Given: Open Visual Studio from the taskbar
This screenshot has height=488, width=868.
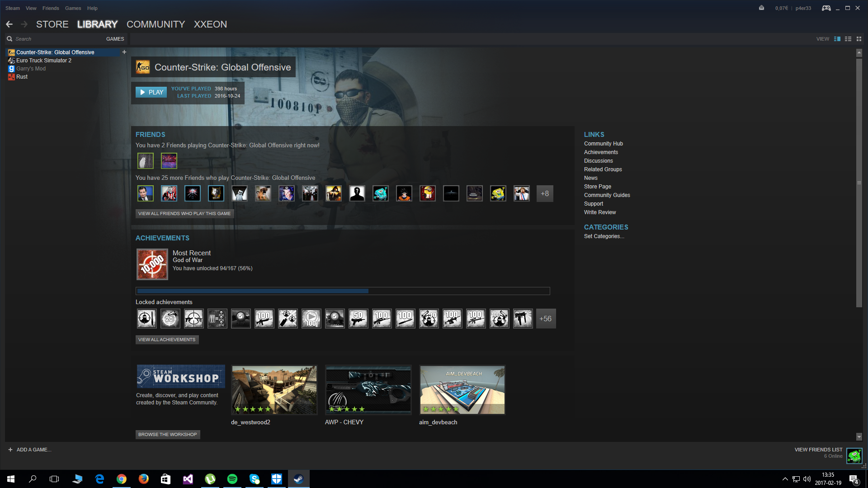Looking at the screenshot, I should (x=188, y=479).
